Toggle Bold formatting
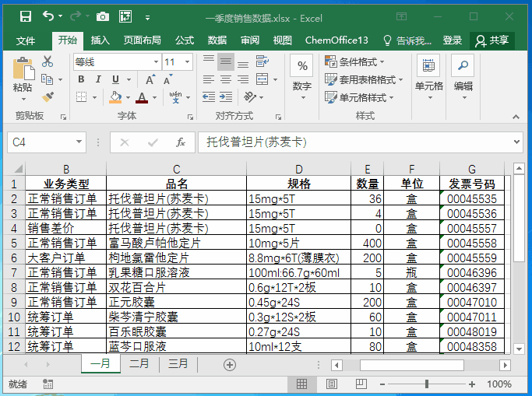This screenshot has width=532, height=396. [81, 79]
